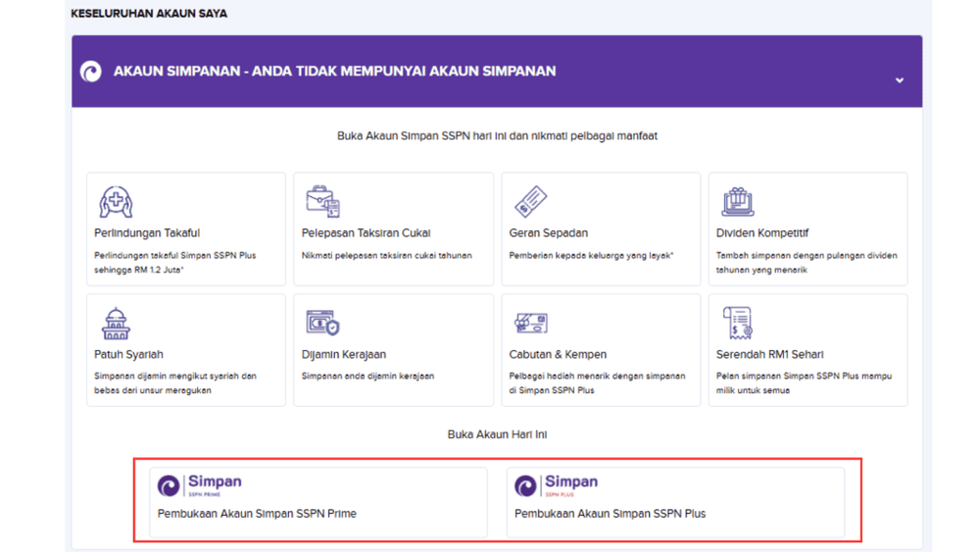
Task: Open Pembukaan Akaun Simpan SSPN Prime
Action: coord(318,502)
